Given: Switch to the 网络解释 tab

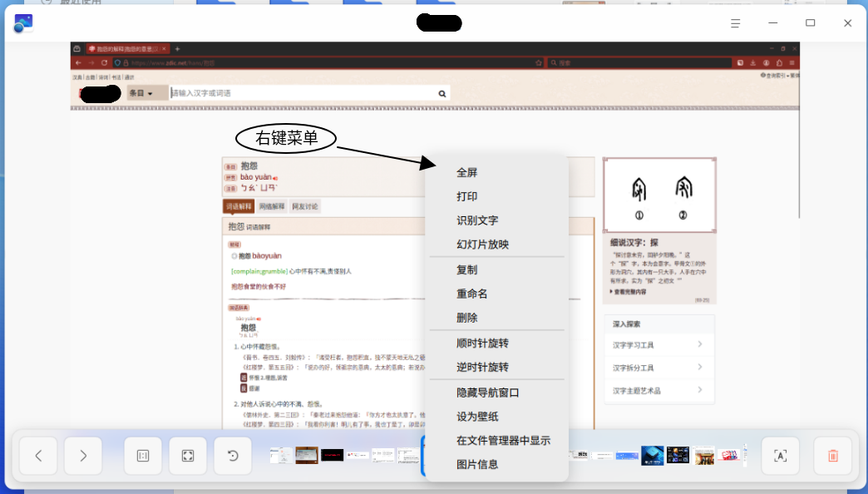Looking at the screenshot, I should 271,206.
